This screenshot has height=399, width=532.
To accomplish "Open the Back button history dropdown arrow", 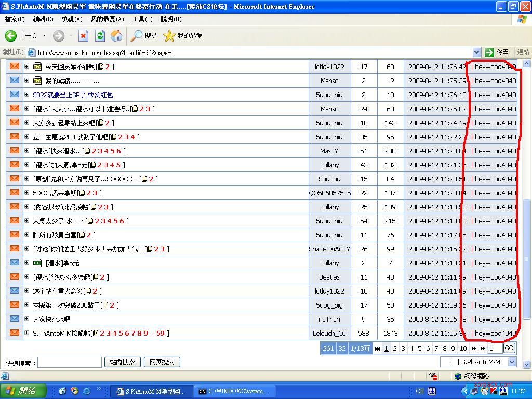I will coord(44,35).
